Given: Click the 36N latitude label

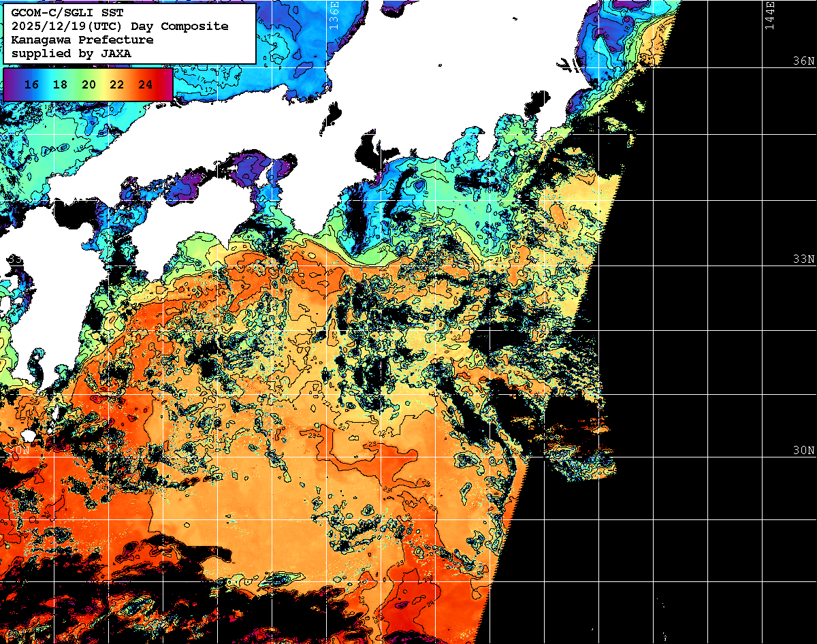Looking at the screenshot, I should point(803,61).
